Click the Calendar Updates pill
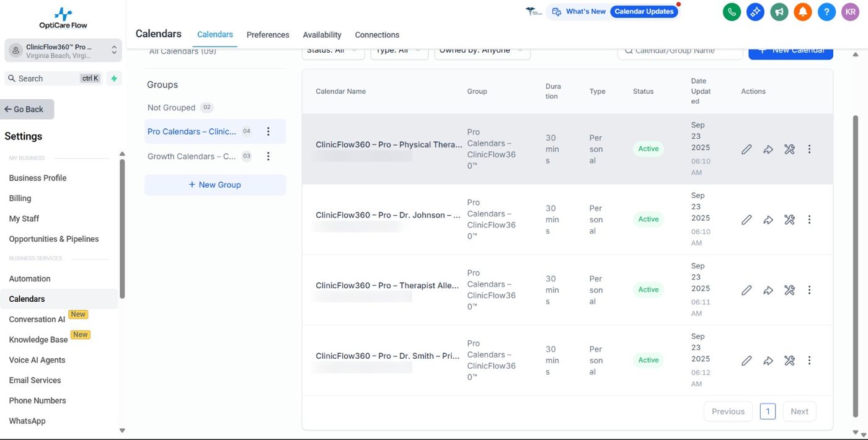 pos(644,11)
